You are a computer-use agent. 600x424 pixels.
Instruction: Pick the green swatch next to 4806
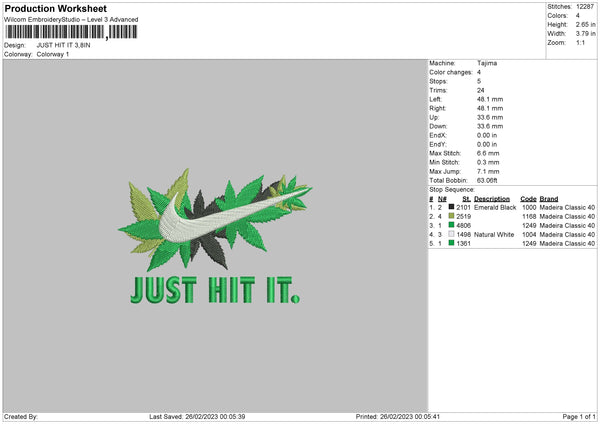(x=451, y=225)
